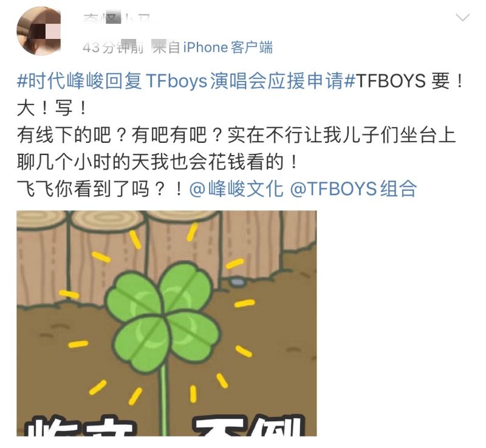The height and width of the screenshot is (448, 486).
Task: View the four-leaf clover image attachment
Action: [166, 323]
